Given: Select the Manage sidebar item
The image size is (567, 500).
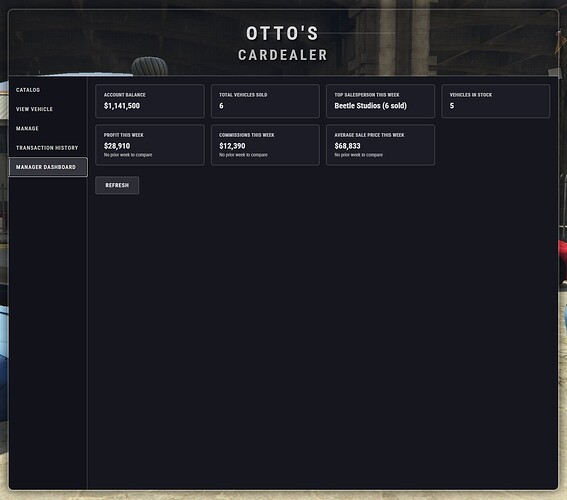Looking at the screenshot, I should click(x=48, y=128).
